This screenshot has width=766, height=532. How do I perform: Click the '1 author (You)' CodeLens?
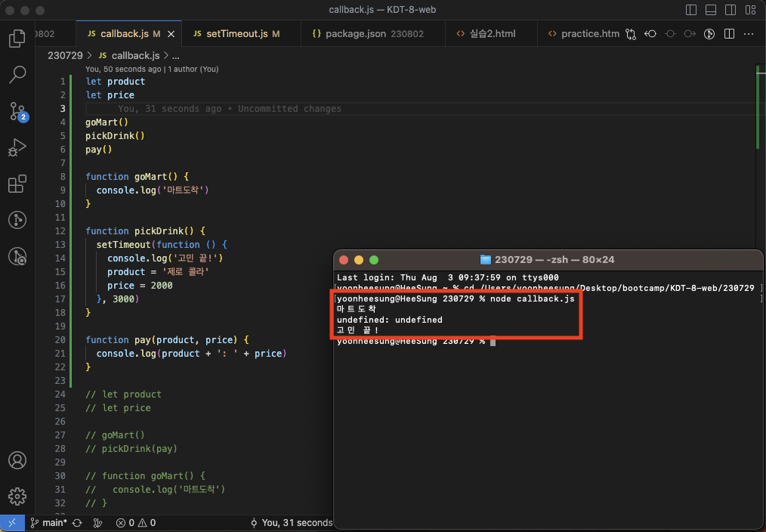tap(193, 70)
